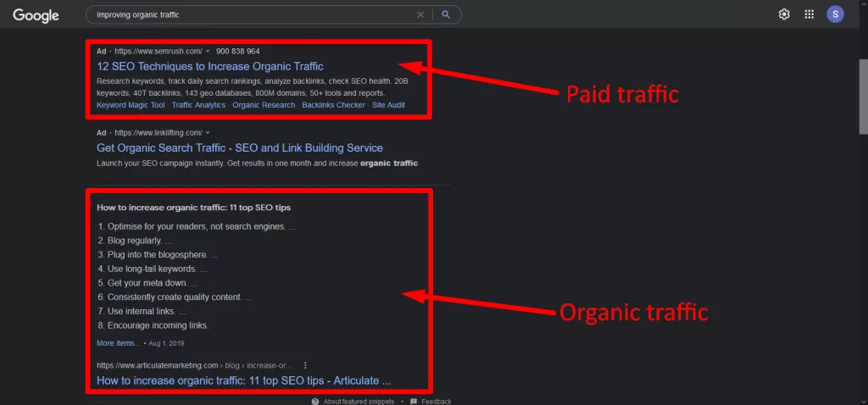868x405 pixels.
Task: Open Get Organic Search Traffic ad link
Action: coord(240,148)
